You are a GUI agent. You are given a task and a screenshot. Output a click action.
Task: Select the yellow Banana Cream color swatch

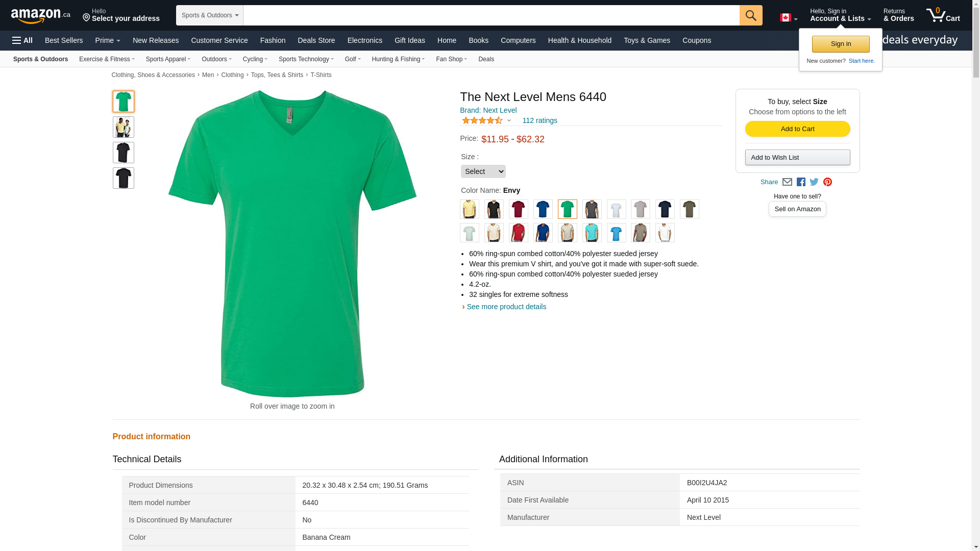click(x=469, y=209)
